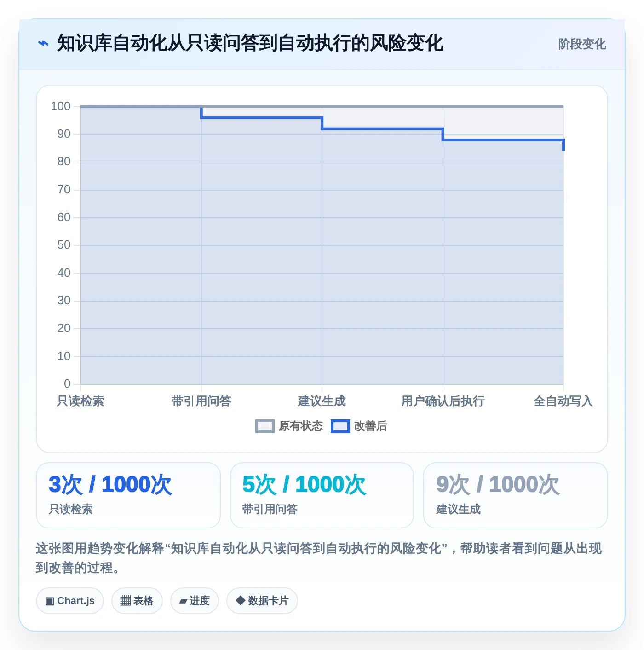
Task: Click the 50 y-axis tick label
Action: (x=64, y=245)
